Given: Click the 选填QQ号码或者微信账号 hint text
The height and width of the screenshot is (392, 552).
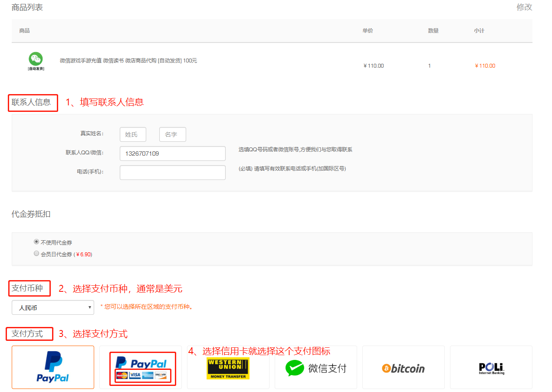Looking at the screenshot, I should click(x=295, y=150).
